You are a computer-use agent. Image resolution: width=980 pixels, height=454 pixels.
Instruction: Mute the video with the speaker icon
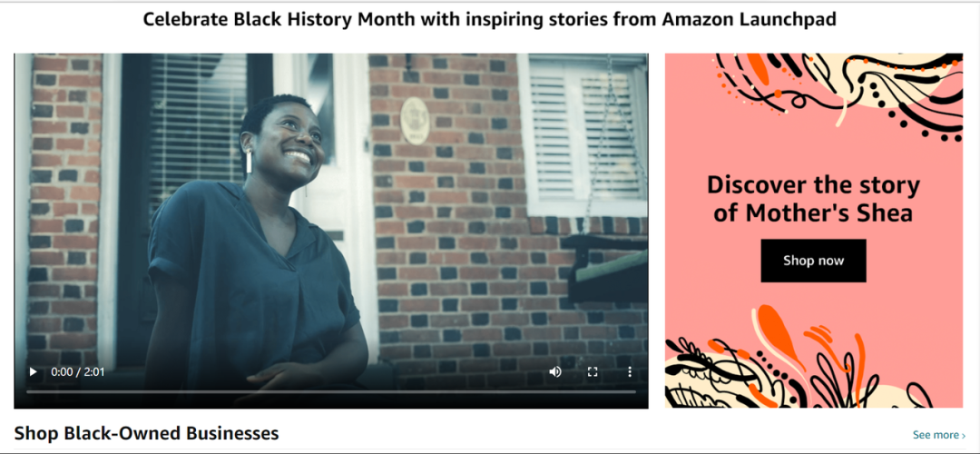555,372
